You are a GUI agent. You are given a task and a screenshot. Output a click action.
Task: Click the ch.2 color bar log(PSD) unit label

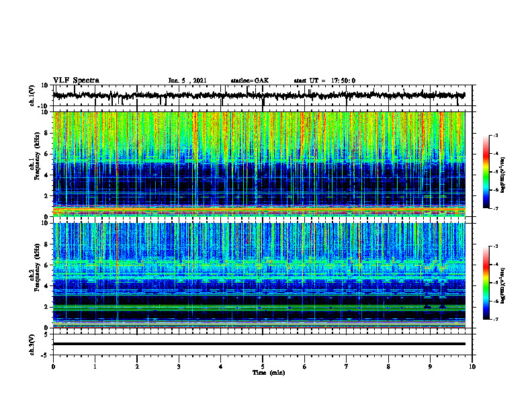[502, 285]
